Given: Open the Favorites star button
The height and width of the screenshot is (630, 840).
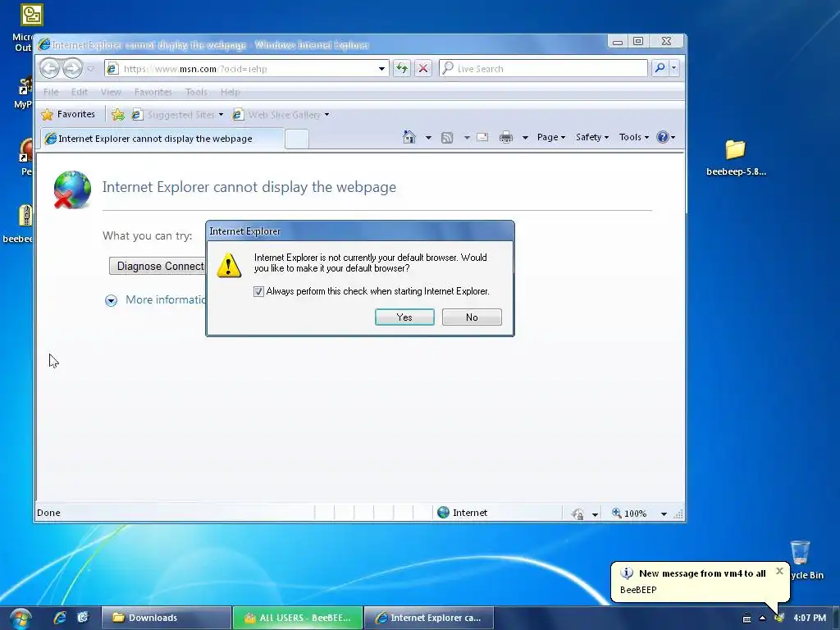Looking at the screenshot, I should click(x=68, y=114).
